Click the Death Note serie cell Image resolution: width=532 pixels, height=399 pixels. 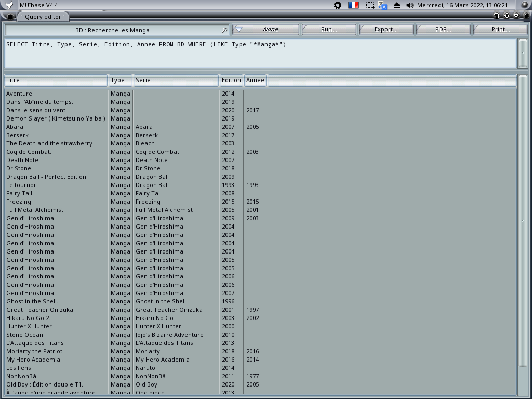pos(151,160)
